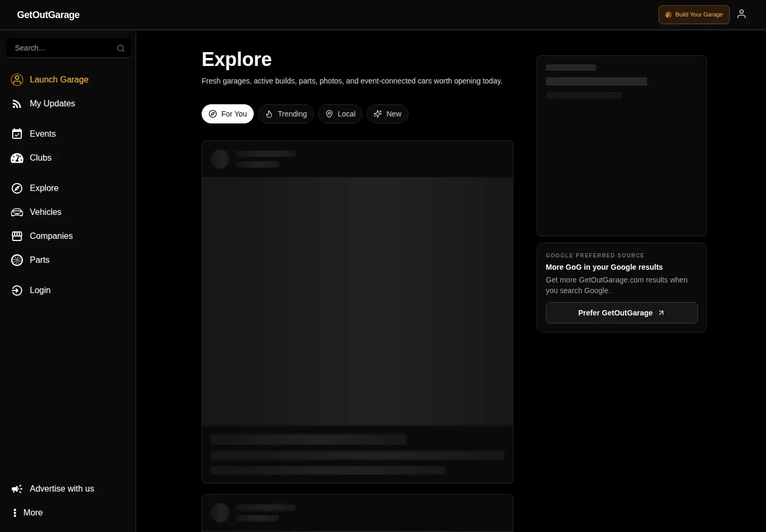Open the Companies section
Screen dimensions: 766x532
tap(51, 236)
